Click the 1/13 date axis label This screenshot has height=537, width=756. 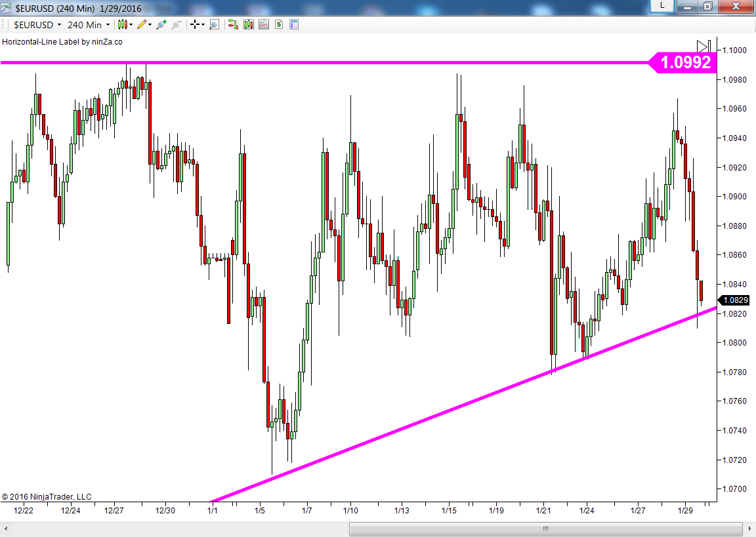(401, 511)
